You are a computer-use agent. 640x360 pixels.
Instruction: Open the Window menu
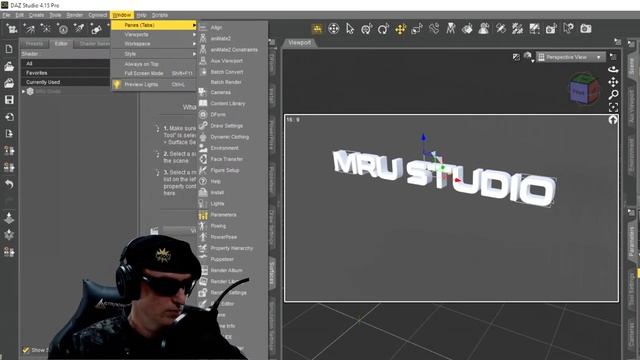[122, 15]
